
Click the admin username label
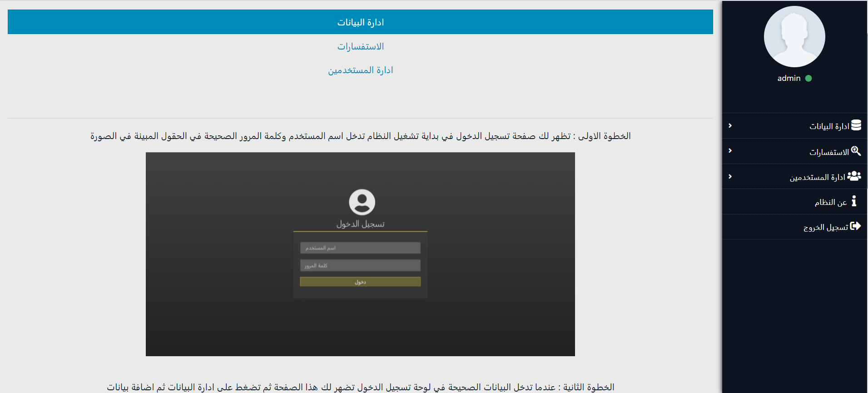pos(789,78)
